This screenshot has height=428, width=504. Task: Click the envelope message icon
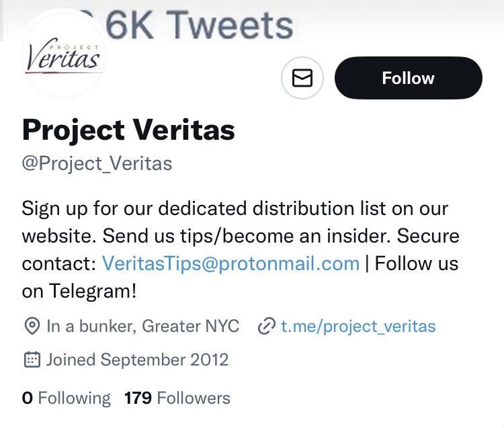pyautogui.click(x=302, y=78)
